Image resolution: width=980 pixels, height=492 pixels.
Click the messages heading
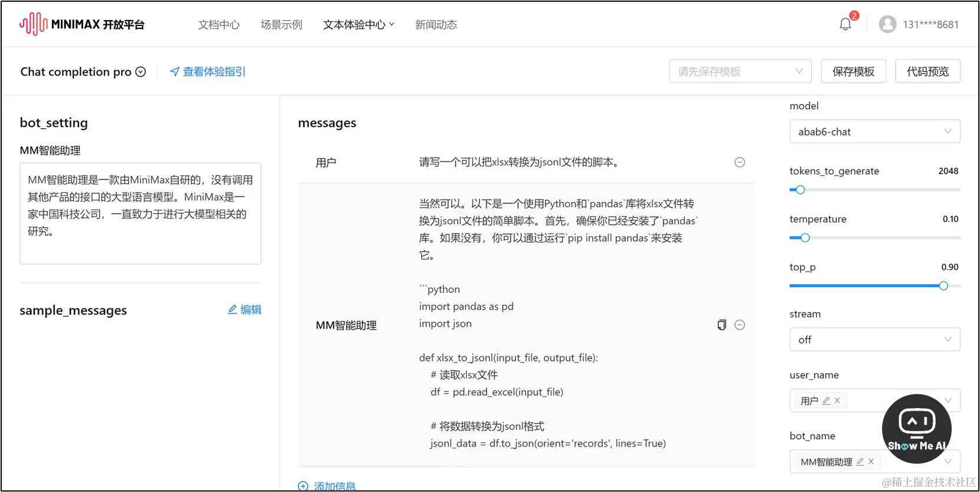point(327,123)
